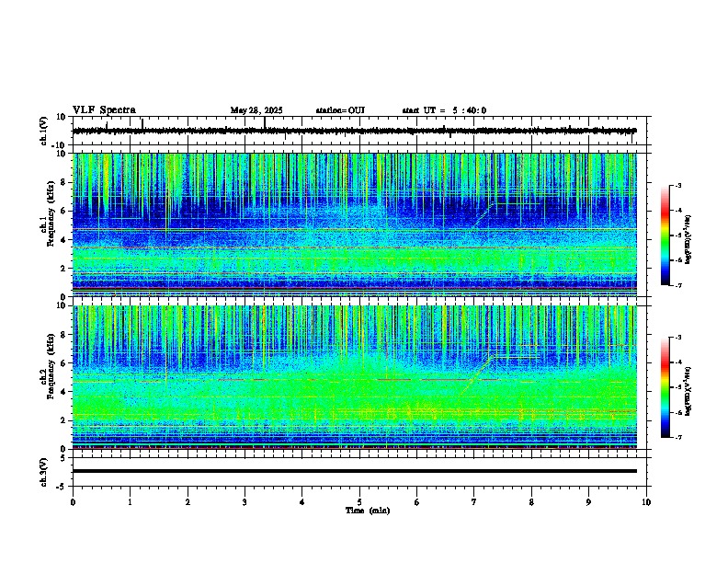Screen dimensions: 728x563
Task: Click the "station=OUI" header label
Action: click(x=340, y=110)
